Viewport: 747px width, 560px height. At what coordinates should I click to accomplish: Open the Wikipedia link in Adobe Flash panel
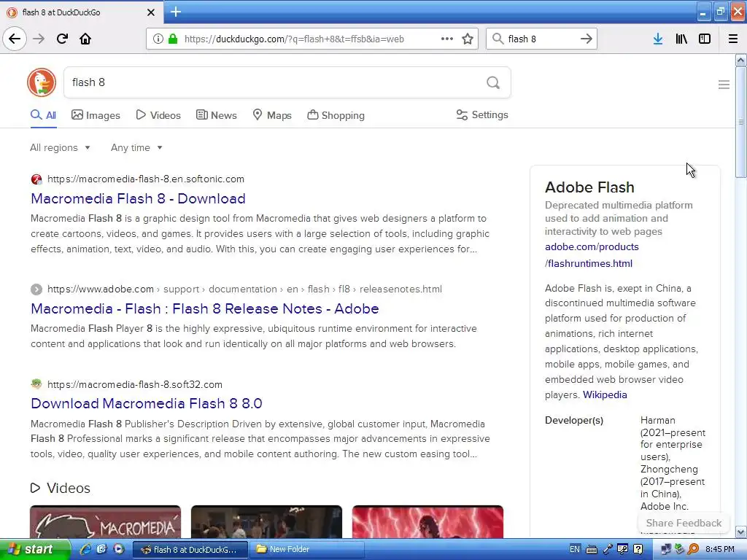coord(605,394)
